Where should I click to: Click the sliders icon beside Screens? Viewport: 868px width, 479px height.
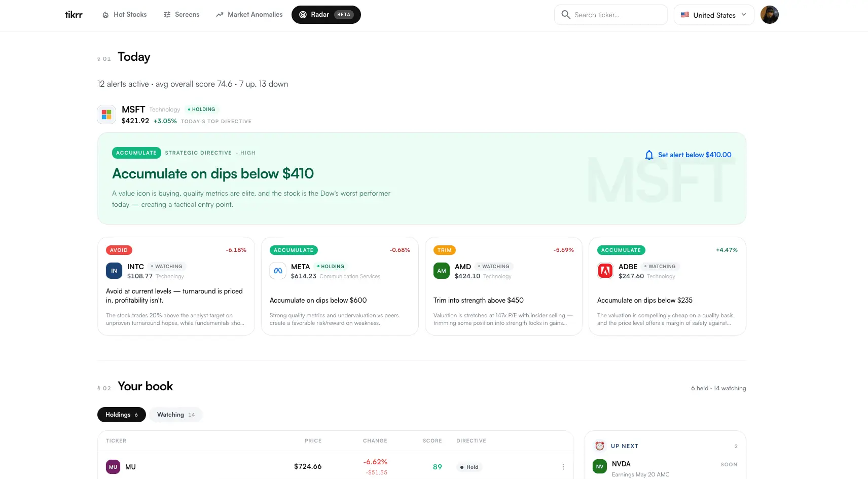point(167,15)
